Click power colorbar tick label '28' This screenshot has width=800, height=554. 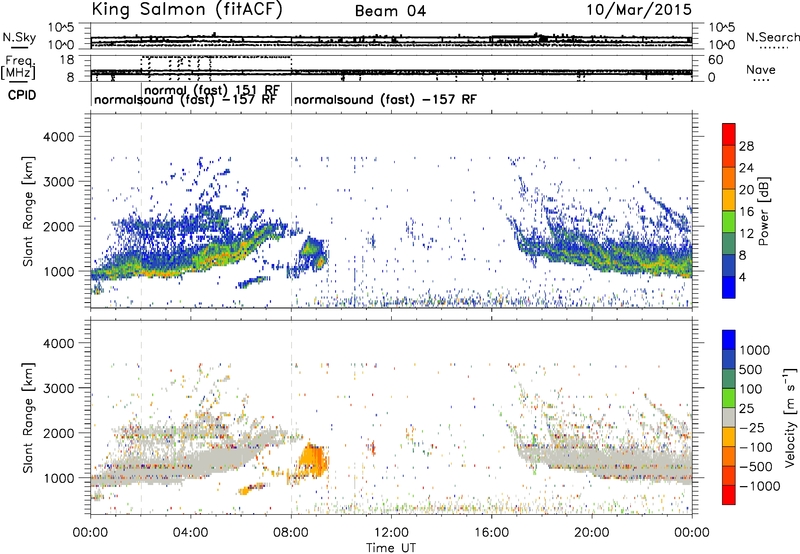[746, 146]
